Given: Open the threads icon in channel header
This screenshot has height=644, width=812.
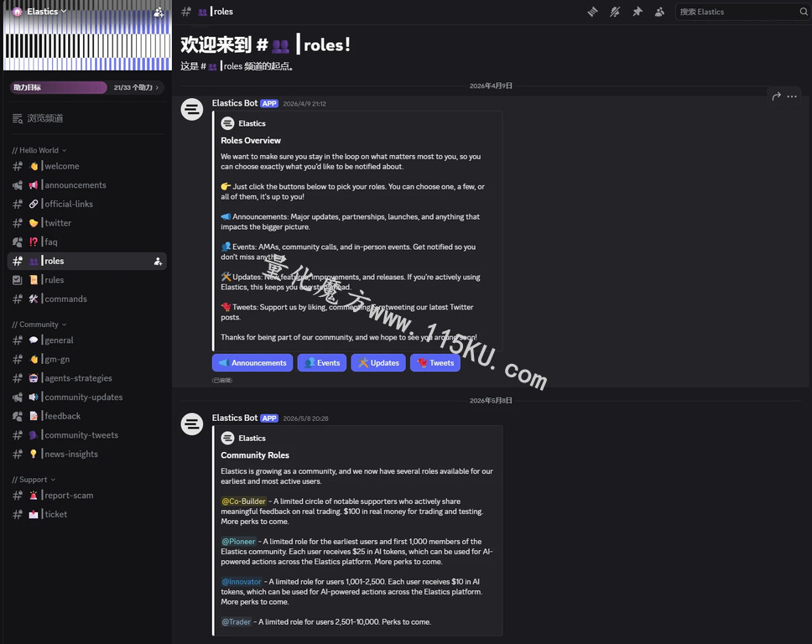Looking at the screenshot, I should pos(592,12).
